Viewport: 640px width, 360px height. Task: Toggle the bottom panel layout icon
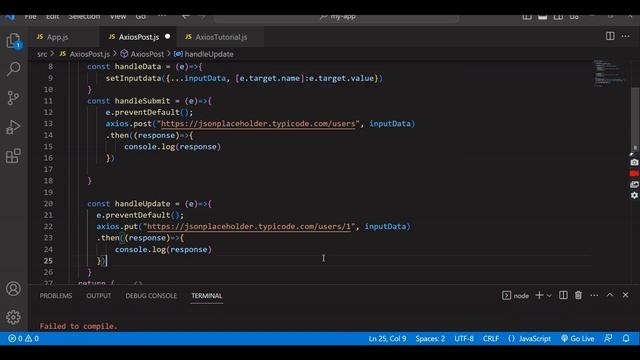(x=542, y=17)
